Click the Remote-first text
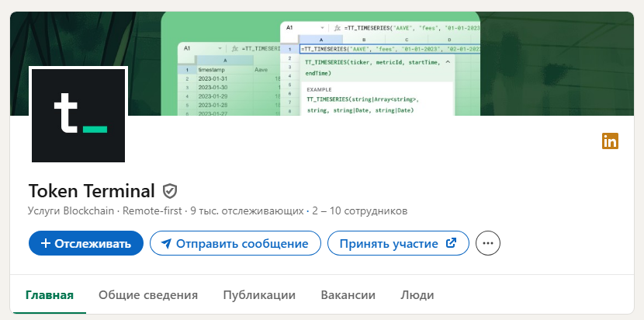Viewport: 644px width, 320px height. point(152,211)
